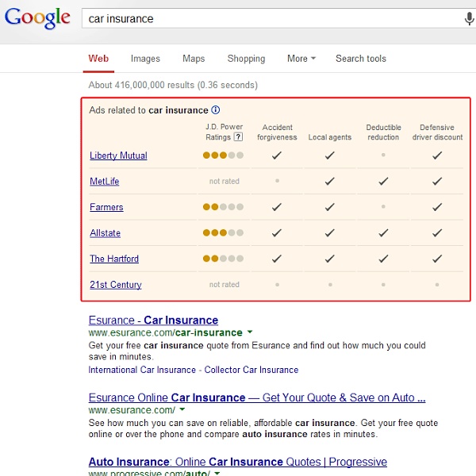The width and height of the screenshot is (476, 476).
Task: Click Allstate's J.D. Power rating dots
Action: 223,232
